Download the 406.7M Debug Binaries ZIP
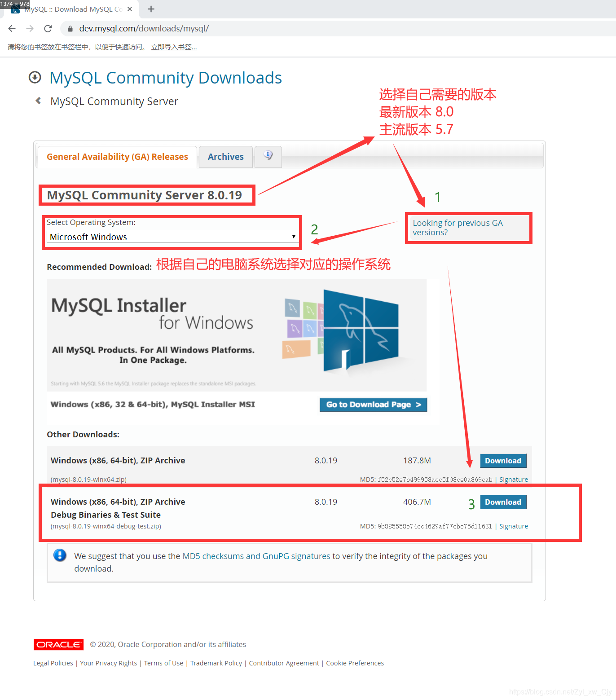 [503, 502]
